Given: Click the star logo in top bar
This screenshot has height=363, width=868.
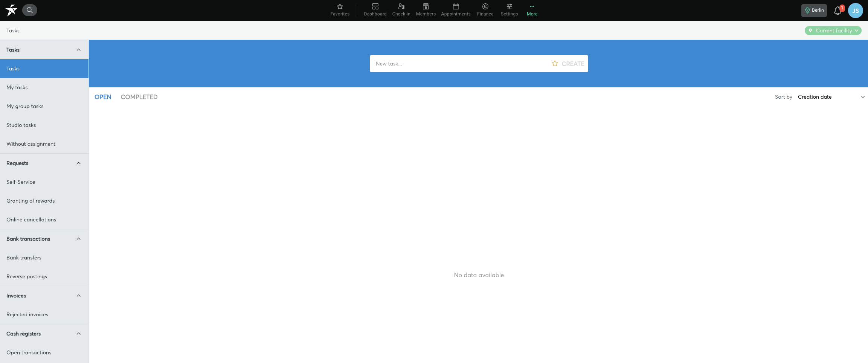Looking at the screenshot, I should [x=11, y=10].
